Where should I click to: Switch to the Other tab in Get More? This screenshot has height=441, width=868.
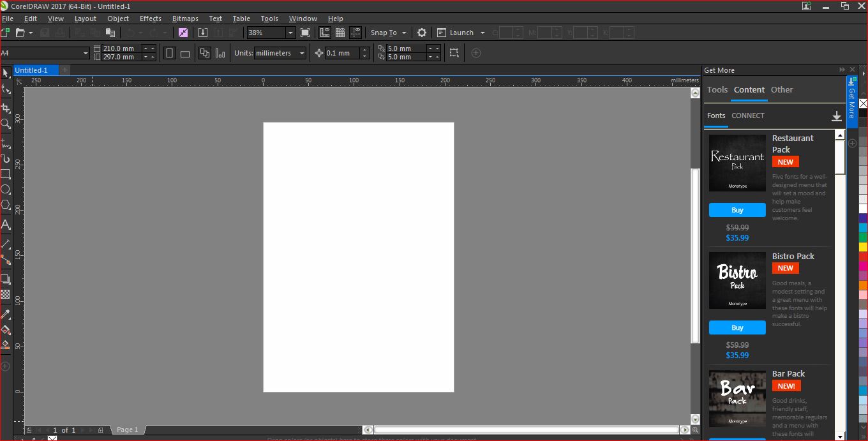tap(782, 90)
